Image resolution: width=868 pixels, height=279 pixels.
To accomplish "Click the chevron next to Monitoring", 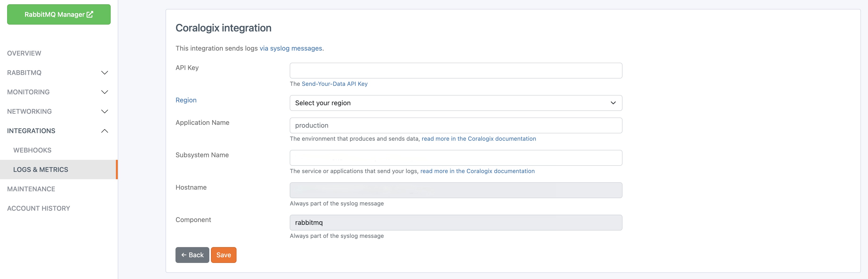I will point(105,92).
